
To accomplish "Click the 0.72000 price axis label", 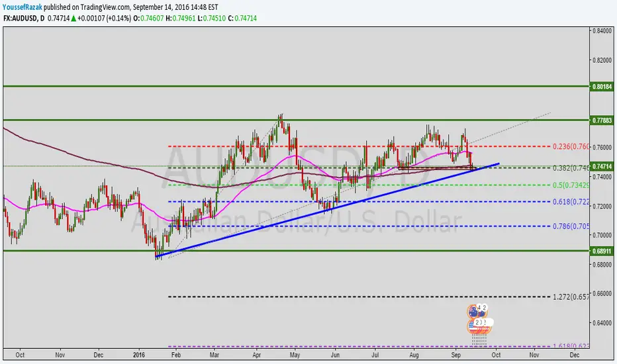I will pos(602,206).
